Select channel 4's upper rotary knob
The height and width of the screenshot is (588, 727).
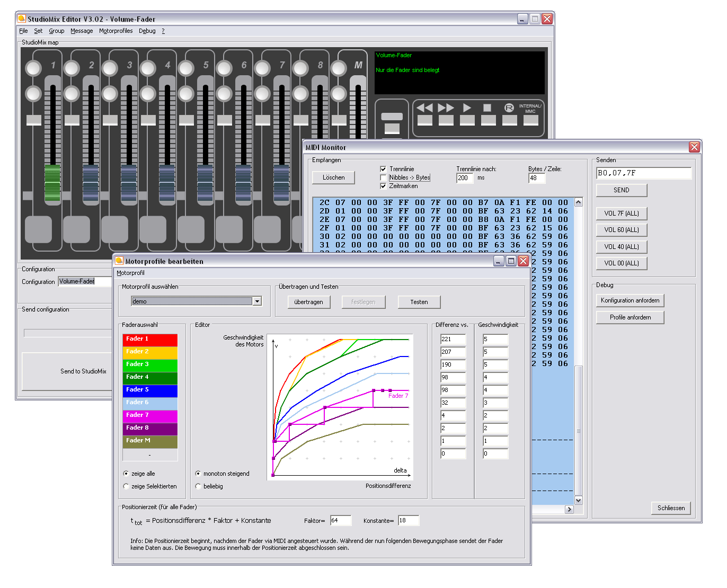(x=148, y=68)
